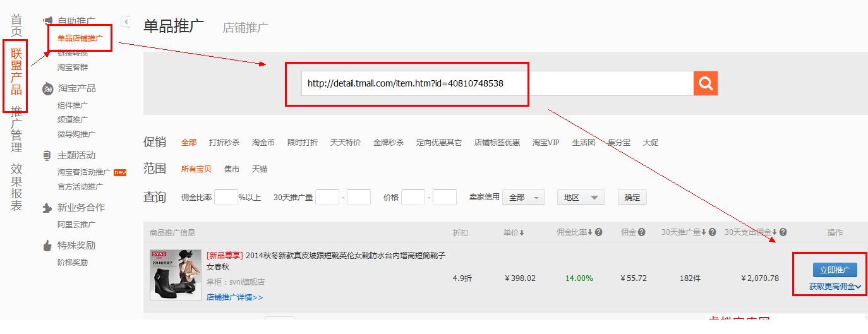This screenshot has height=334, width=868.
Task: Open the 地区 dropdown
Action: click(x=581, y=198)
